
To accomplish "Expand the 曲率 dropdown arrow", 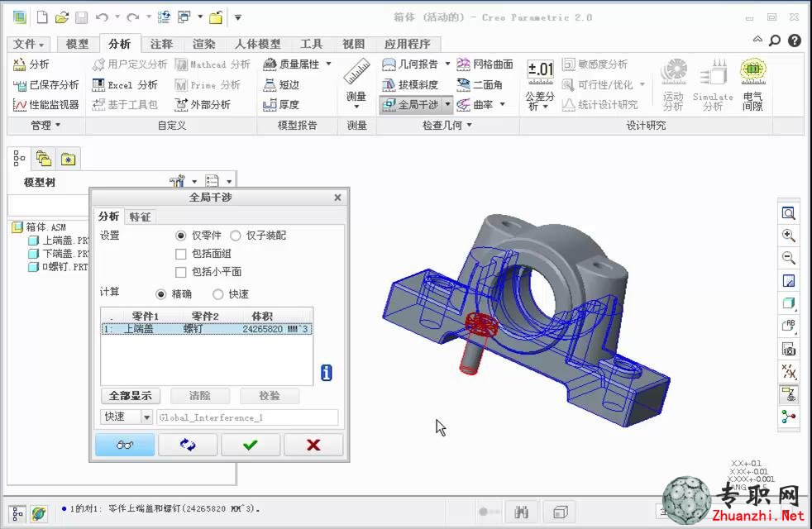I will pyautogui.click(x=502, y=104).
